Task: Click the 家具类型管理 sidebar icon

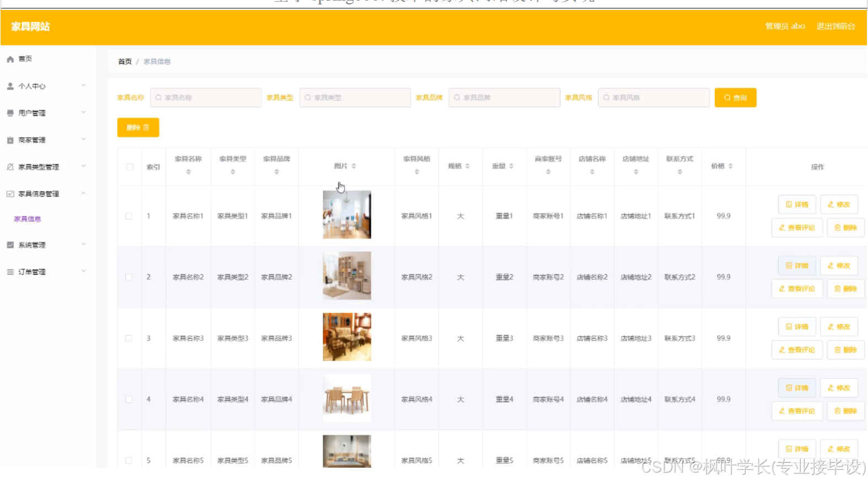Action: 10,167
